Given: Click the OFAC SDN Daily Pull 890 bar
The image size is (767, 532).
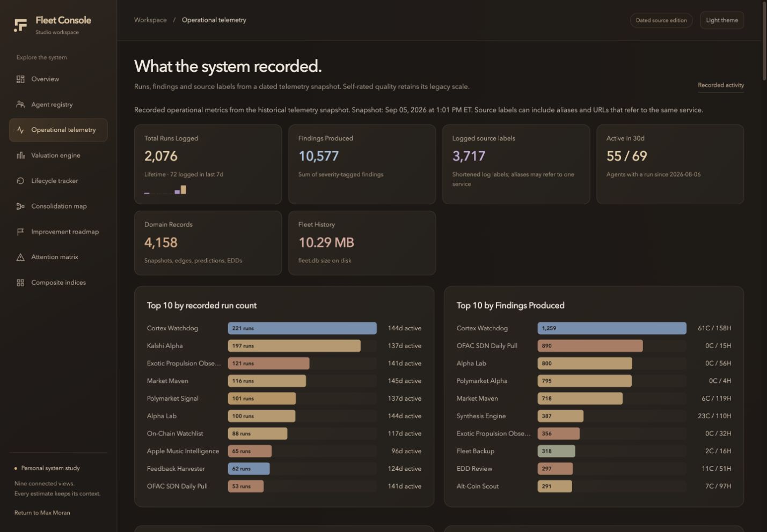Looking at the screenshot, I should tap(590, 346).
